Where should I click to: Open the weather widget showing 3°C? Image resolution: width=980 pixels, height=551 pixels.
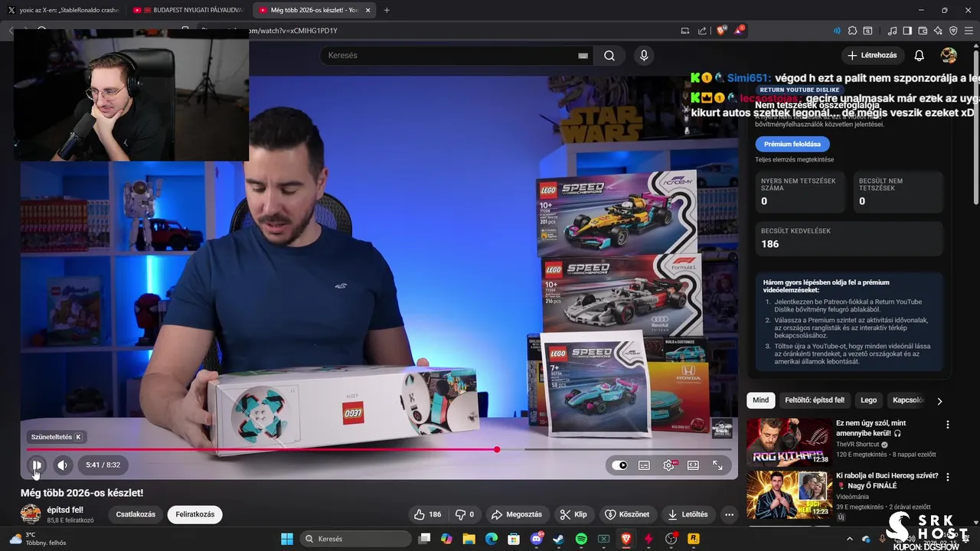[37, 539]
